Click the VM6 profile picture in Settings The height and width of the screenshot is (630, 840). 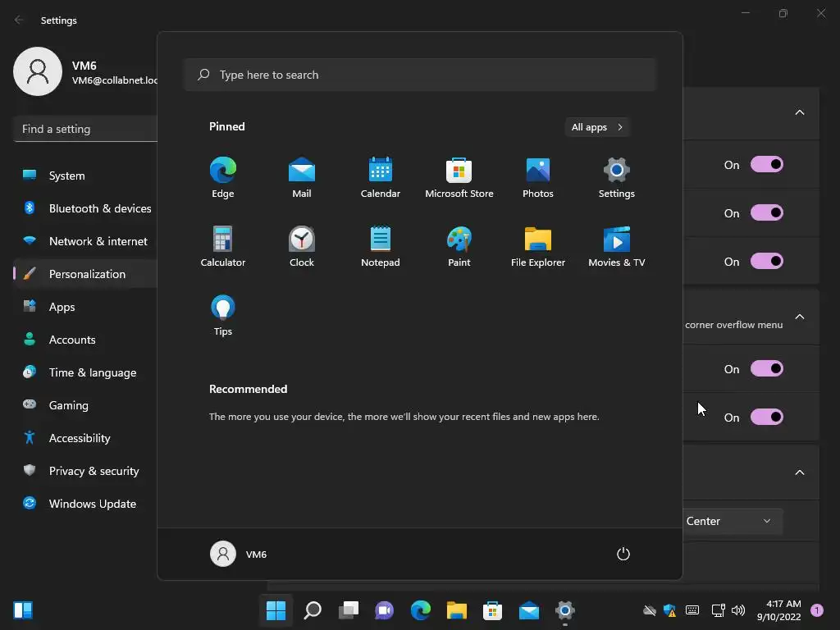coord(38,71)
